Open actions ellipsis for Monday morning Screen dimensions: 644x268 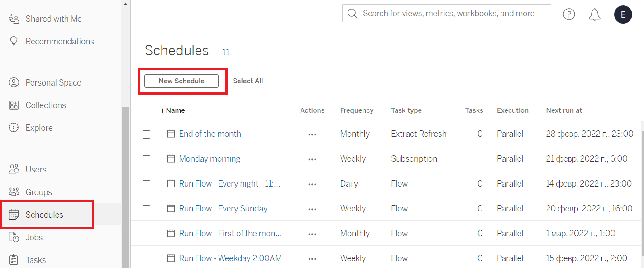click(x=312, y=159)
